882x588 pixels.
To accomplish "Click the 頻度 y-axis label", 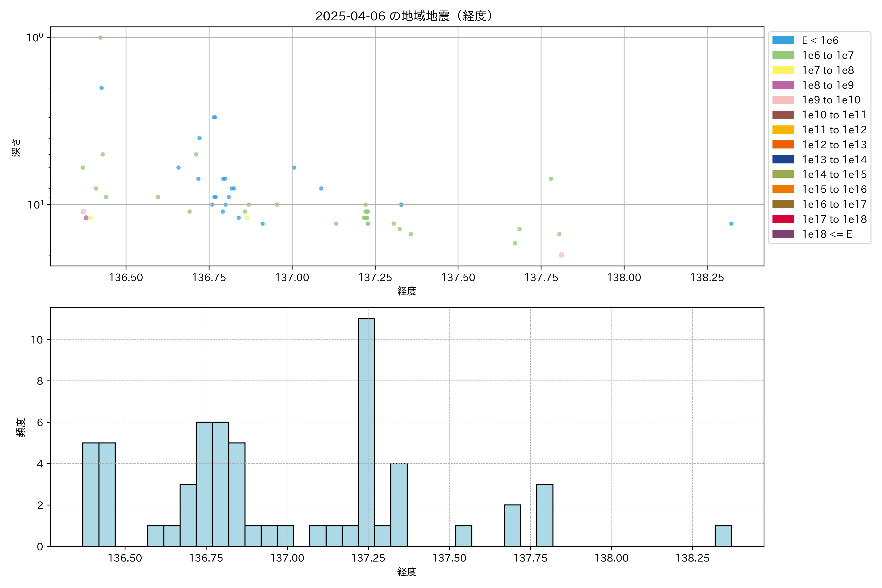I will point(21,428).
